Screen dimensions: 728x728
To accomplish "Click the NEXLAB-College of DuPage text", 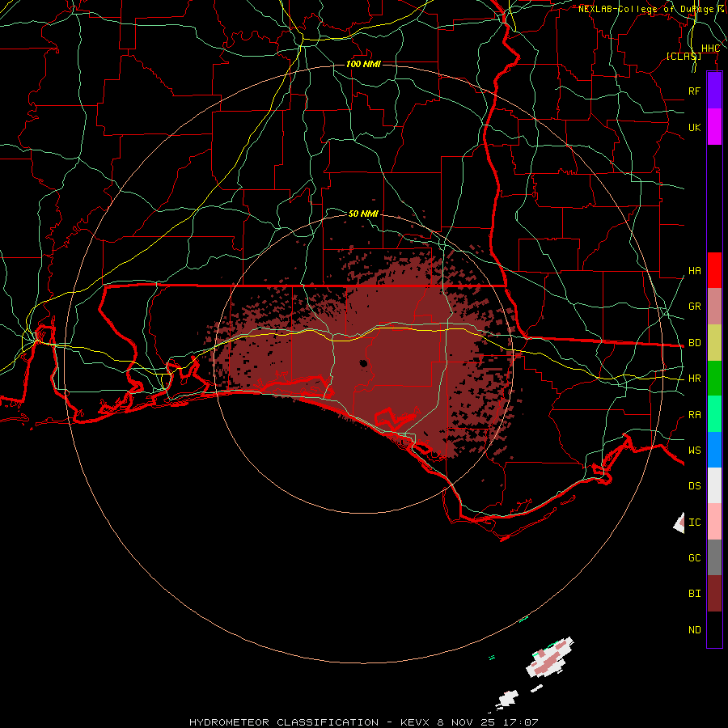I will 645,9.
